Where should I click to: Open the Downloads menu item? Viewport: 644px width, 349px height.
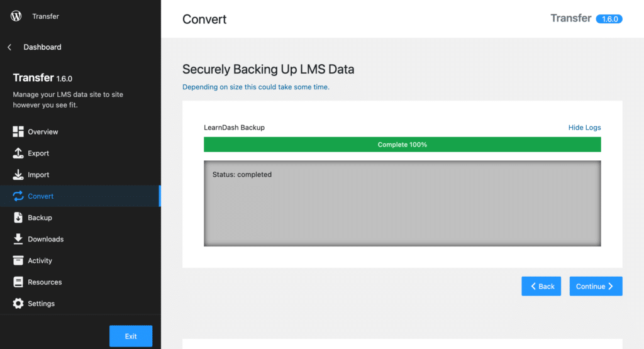(45, 239)
